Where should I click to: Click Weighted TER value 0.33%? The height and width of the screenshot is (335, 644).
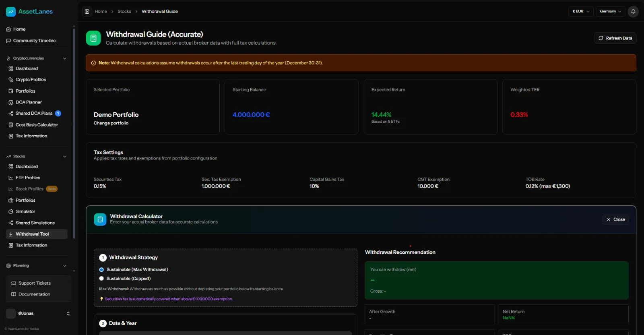pos(519,115)
